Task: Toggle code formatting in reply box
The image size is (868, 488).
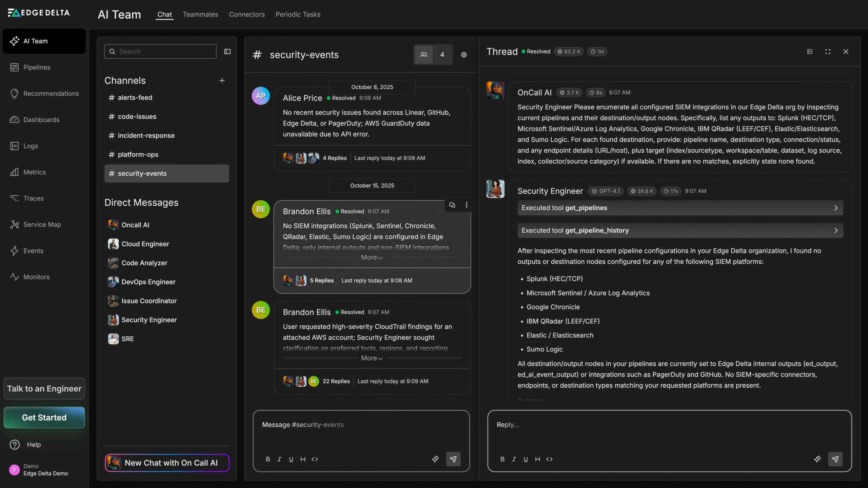Action: tap(549, 459)
